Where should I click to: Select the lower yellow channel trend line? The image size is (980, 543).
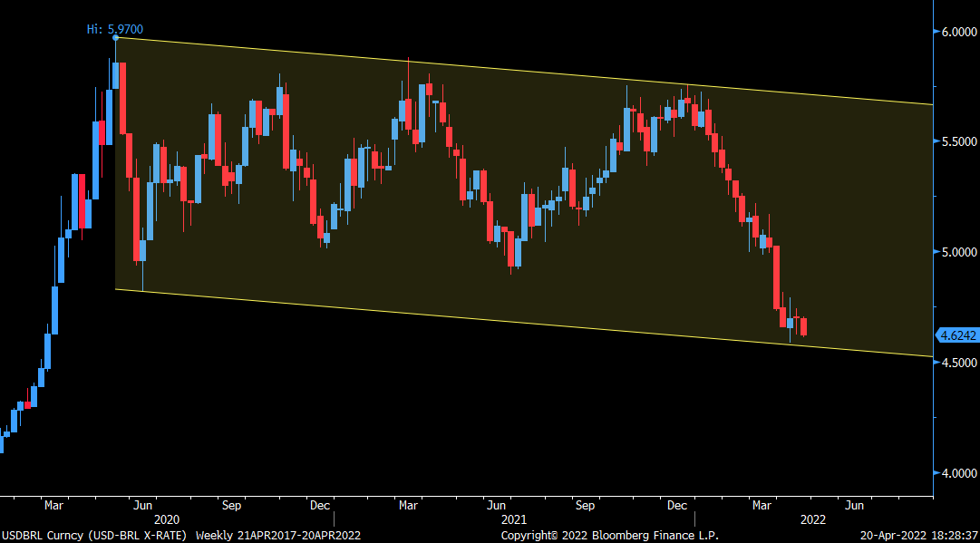click(x=524, y=323)
